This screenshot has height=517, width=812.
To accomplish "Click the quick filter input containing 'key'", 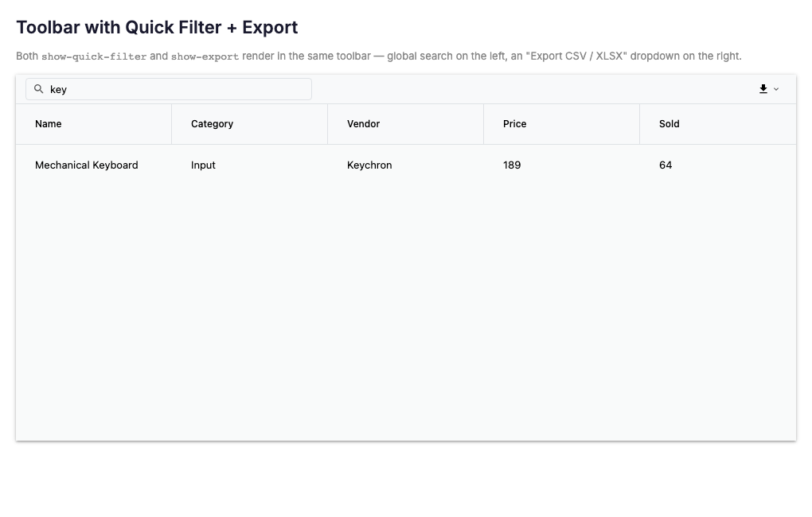I will [x=169, y=89].
